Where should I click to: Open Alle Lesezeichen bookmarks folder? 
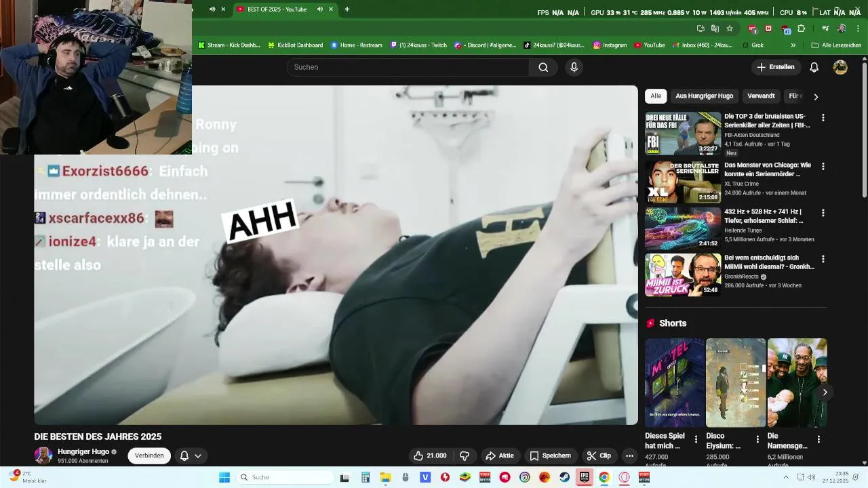pos(836,45)
